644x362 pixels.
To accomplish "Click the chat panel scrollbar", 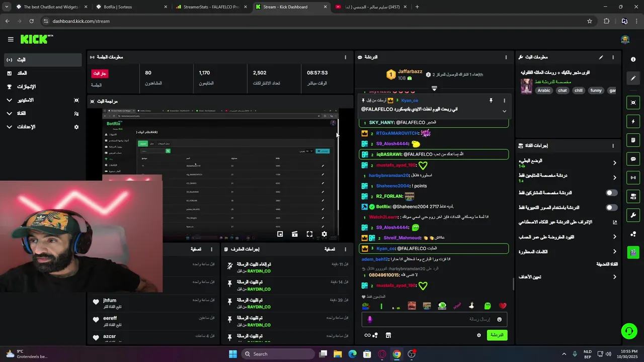I will pos(513,284).
